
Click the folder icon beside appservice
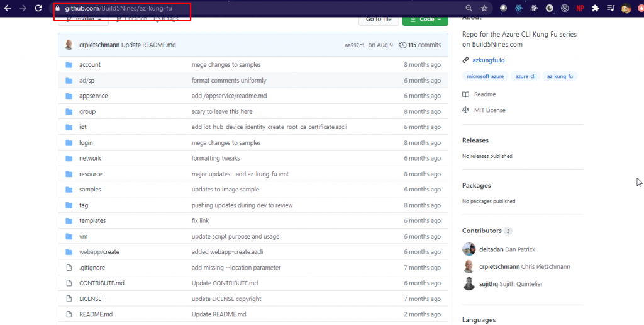(69, 96)
